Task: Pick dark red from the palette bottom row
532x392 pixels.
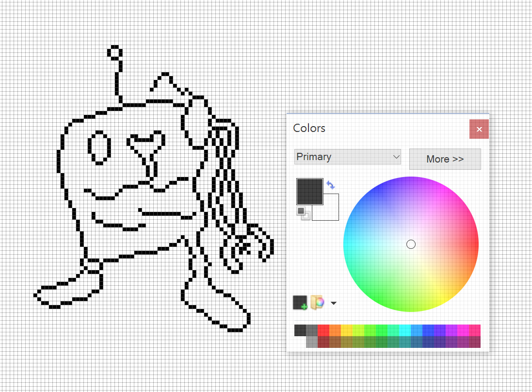Action: tap(323, 342)
